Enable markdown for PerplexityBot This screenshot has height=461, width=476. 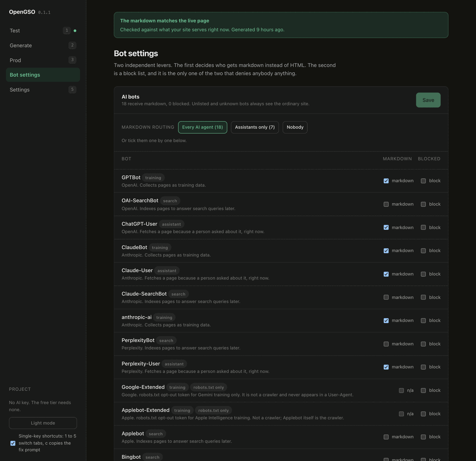tap(386, 344)
